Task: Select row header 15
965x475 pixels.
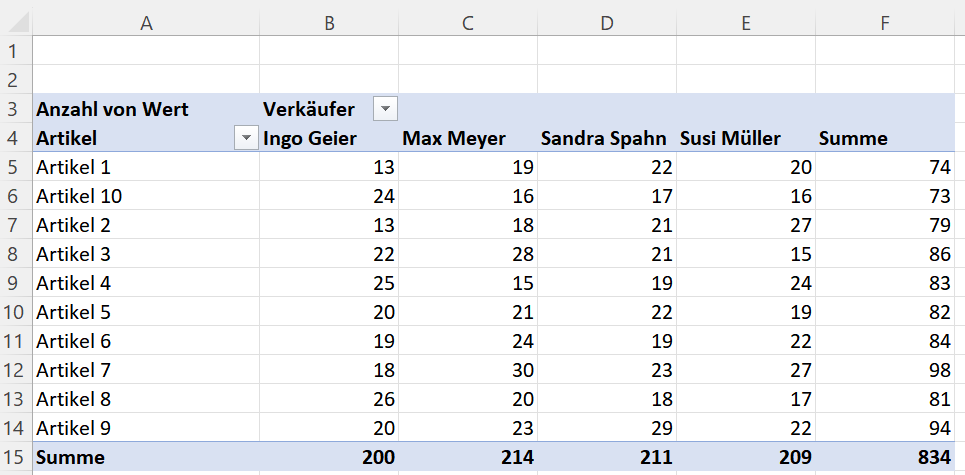Action: click(x=16, y=457)
